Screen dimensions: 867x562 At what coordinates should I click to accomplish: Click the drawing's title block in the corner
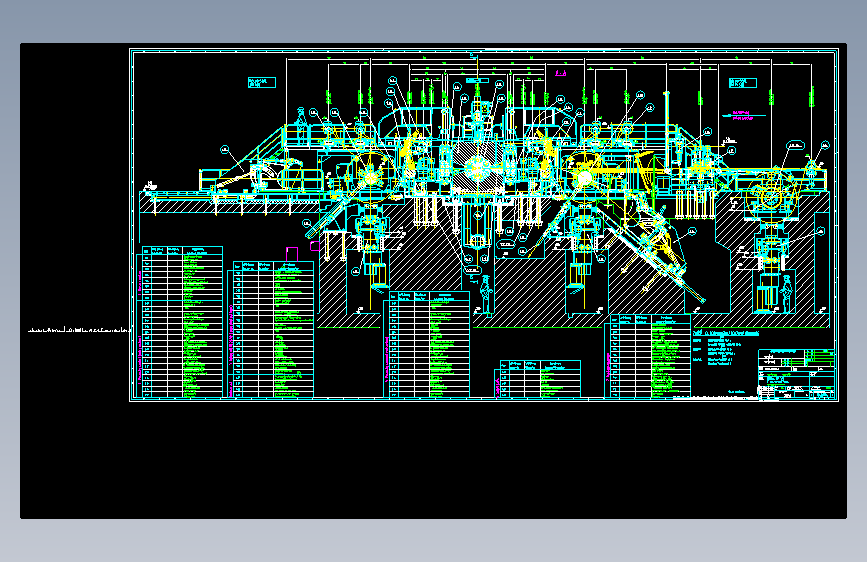(x=796, y=373)
